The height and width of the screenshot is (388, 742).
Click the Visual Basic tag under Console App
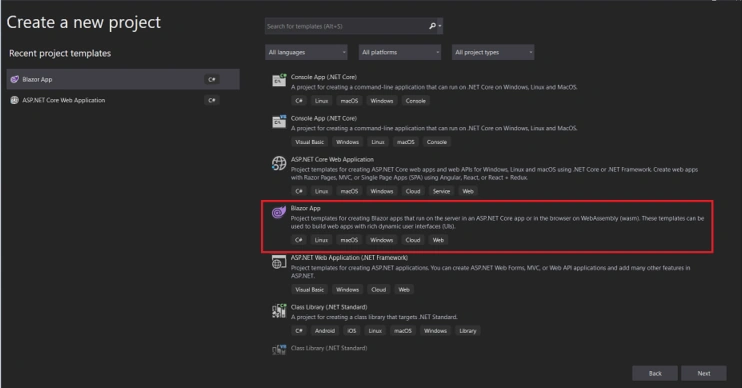[309, 142]
